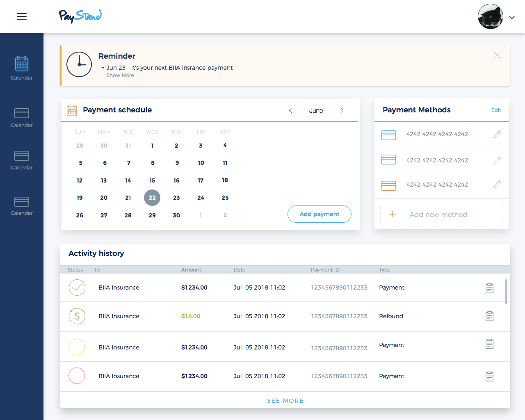Viewport: 525px width, 420px height.
Task: Click the Type column header
Action: click(x=385, y=270)
